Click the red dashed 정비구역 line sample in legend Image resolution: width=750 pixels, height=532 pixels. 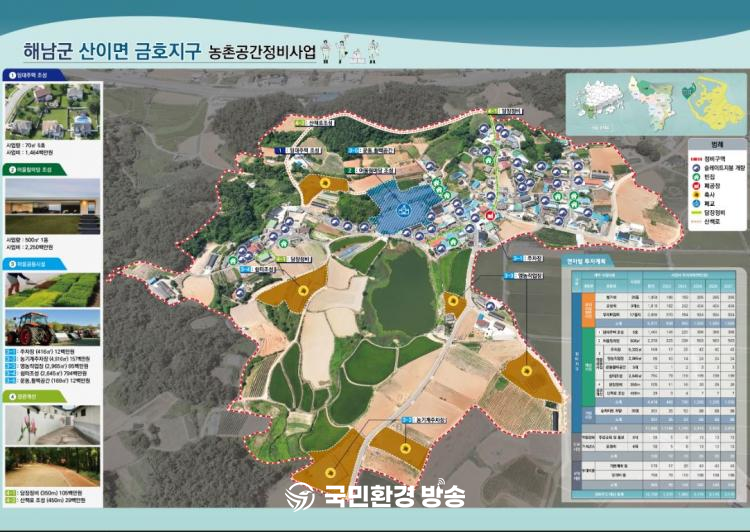tap(696, 159)
